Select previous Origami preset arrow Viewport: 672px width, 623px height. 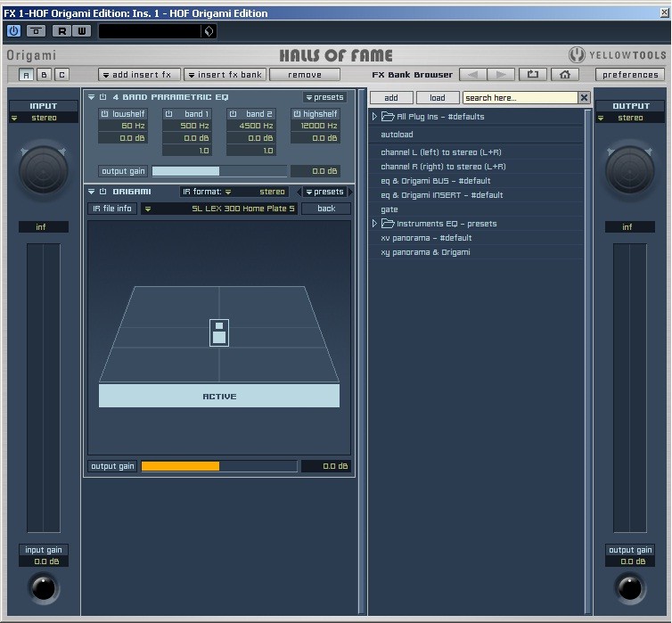coord(299,192)
